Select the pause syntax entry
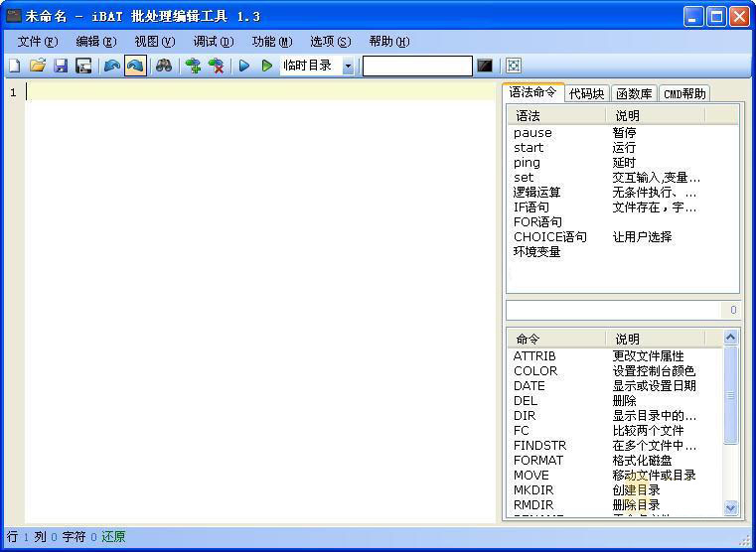This screenshot has height=552, width=756. (x=532, y=132)
